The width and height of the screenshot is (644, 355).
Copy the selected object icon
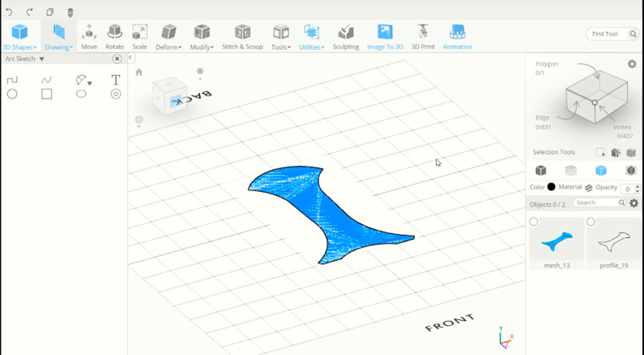point(50,12)
